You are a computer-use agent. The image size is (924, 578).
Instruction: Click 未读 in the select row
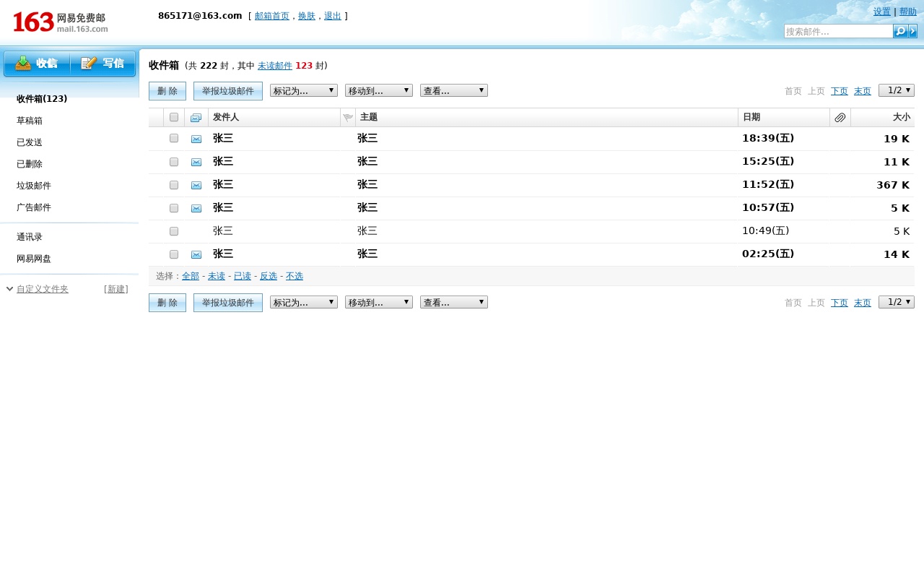tap(217, 276)
